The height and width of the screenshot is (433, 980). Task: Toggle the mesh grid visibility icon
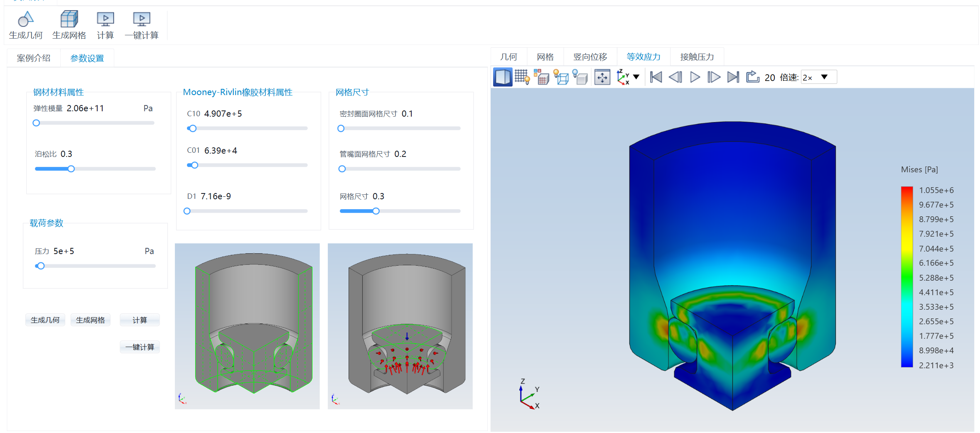[522, 77]
